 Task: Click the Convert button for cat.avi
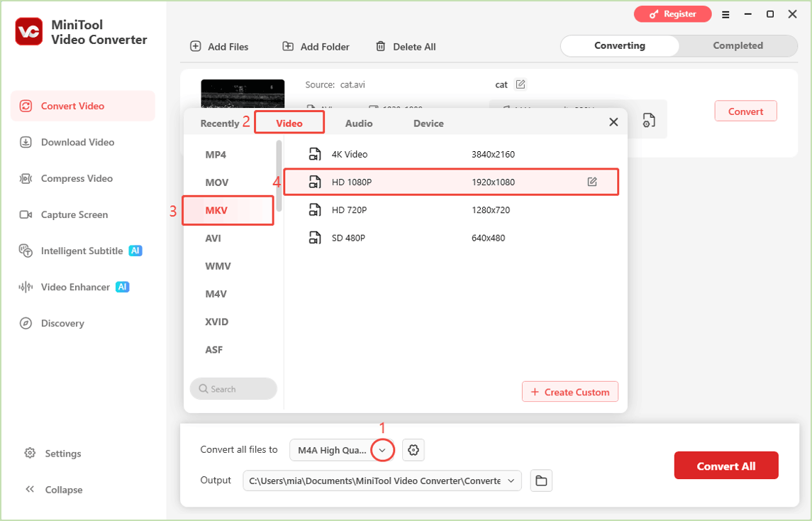click(x=746, y=111)
